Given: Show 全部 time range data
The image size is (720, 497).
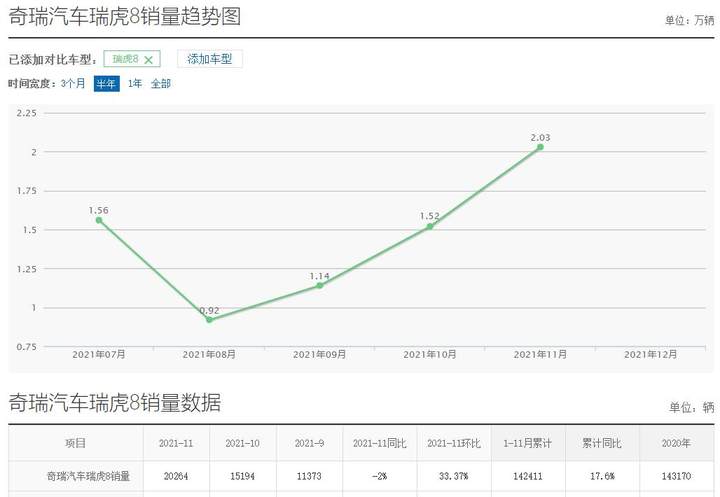Looking at the screenshot, I should [x=161, y=84].
